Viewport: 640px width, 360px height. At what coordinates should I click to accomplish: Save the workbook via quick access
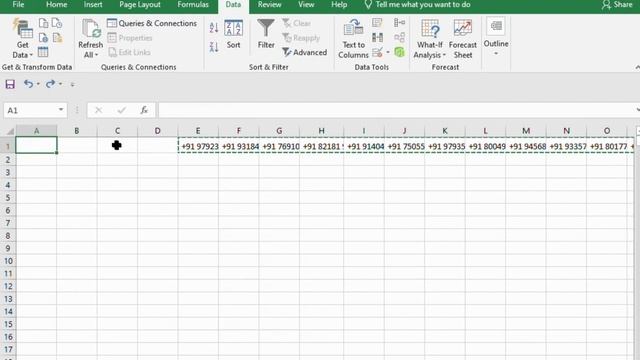(10, 84)
